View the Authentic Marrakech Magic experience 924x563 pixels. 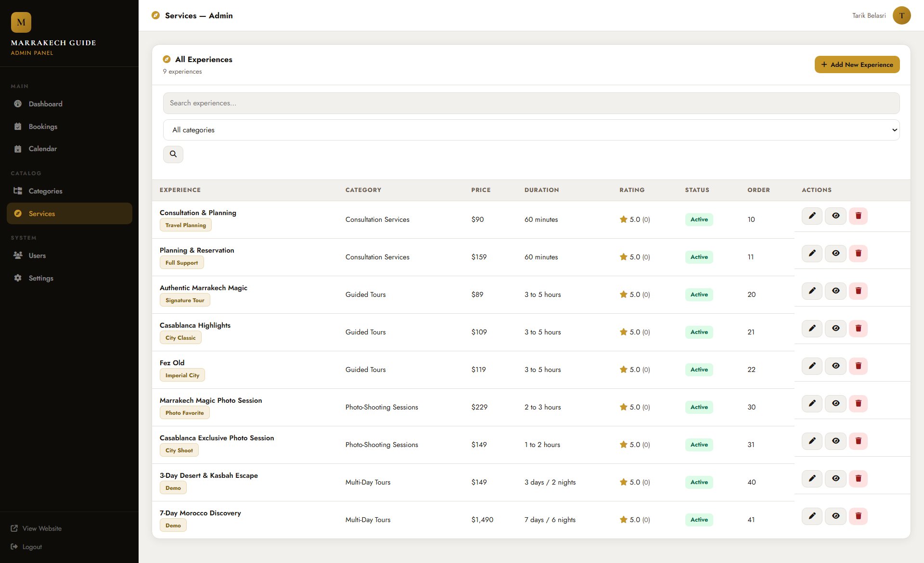pos(835,291)
